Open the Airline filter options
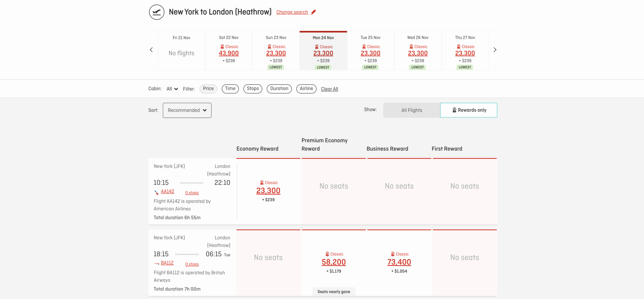The width and height of the screenshot is (644, 299). (306, 89)
